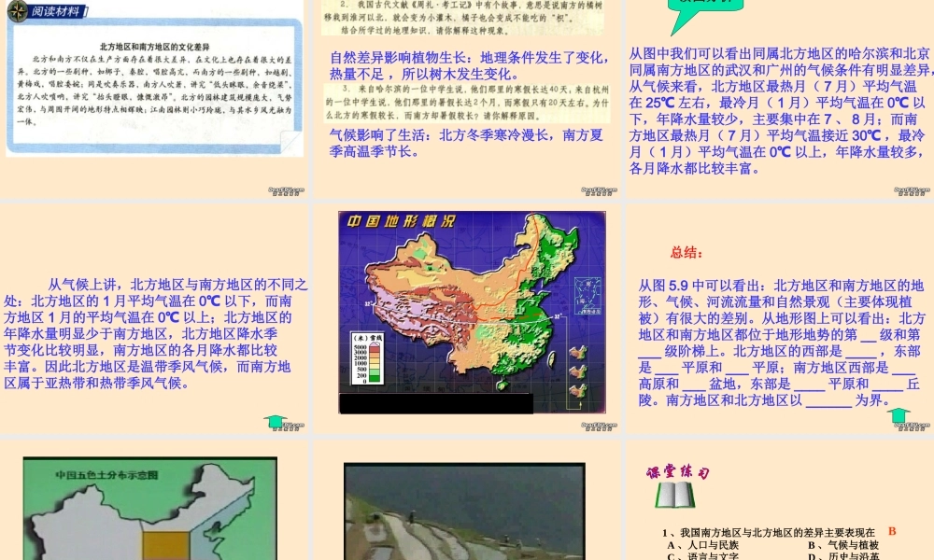Select the title 北方地区和南方地区的文化差异

154,47
